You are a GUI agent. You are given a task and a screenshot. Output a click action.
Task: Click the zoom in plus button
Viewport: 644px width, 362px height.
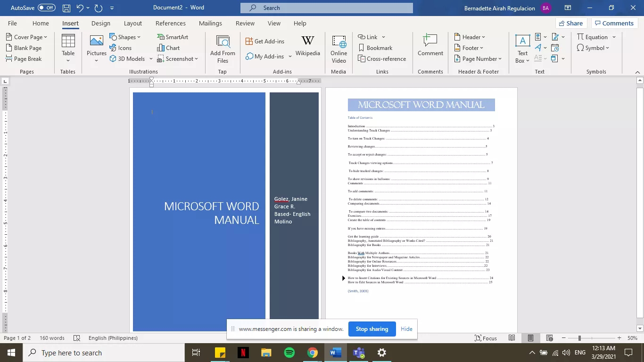[x=619, y=338]
